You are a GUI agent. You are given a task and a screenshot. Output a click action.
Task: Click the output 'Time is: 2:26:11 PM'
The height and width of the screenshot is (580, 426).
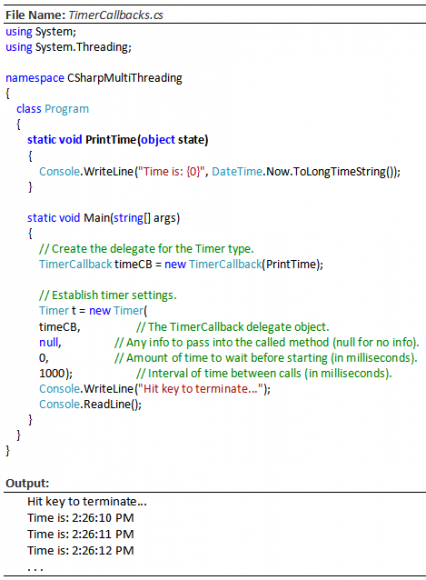point(80,535)
